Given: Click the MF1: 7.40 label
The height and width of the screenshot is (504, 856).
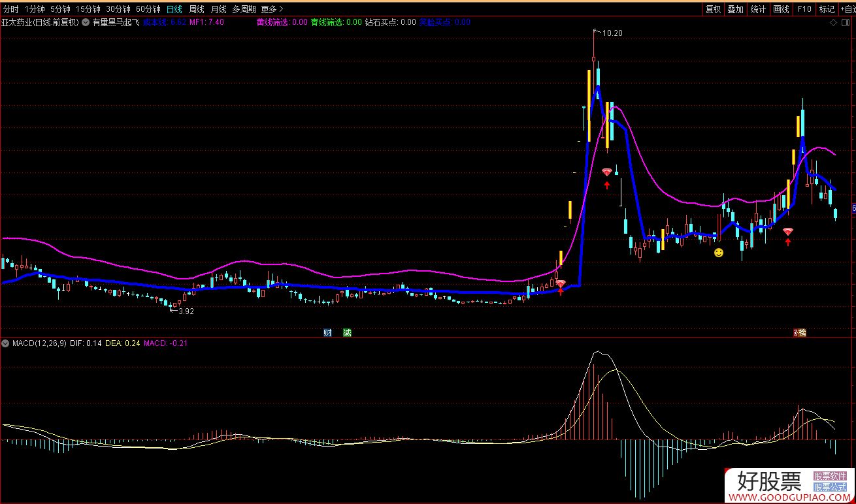Looking at the screenshot, I should point(206,22).
